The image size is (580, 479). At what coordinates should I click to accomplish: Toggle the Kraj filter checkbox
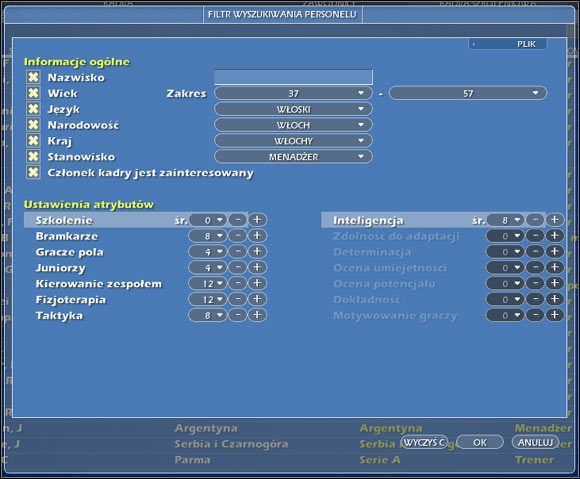click(33, 141)
